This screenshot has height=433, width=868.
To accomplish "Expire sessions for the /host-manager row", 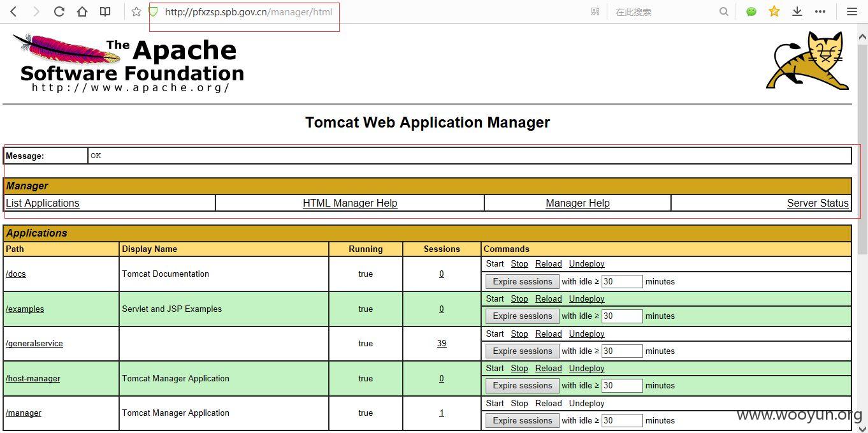I will point(523,385).
